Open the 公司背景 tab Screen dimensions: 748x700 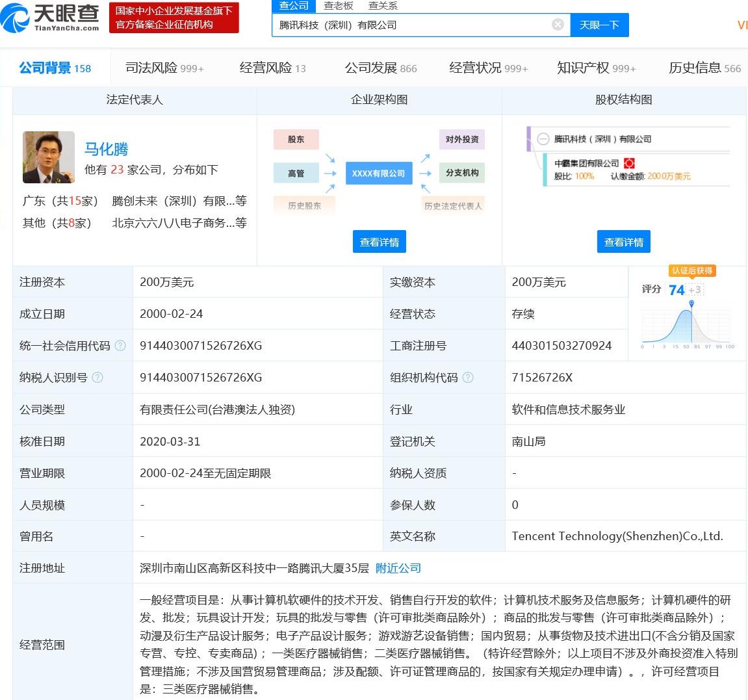tap(55, 68)
